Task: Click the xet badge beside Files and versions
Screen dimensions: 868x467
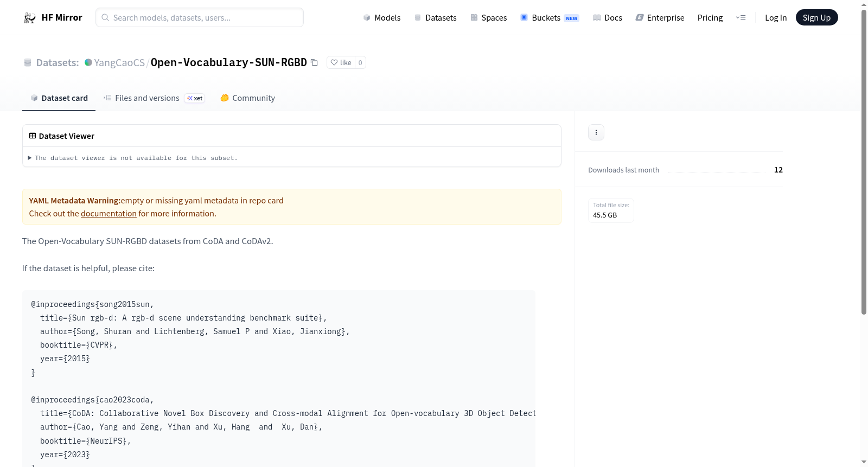Action: pyautogui.click(x=195, y=98)
